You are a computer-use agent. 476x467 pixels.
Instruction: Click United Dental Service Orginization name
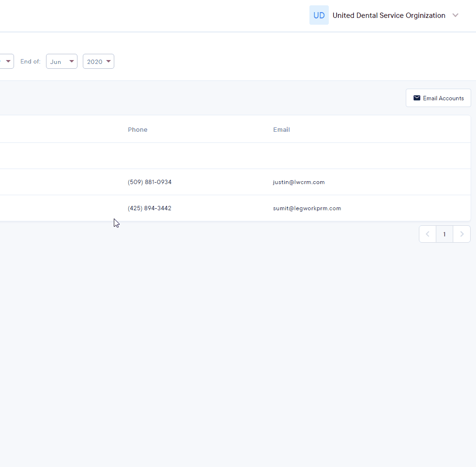[388, 16]
